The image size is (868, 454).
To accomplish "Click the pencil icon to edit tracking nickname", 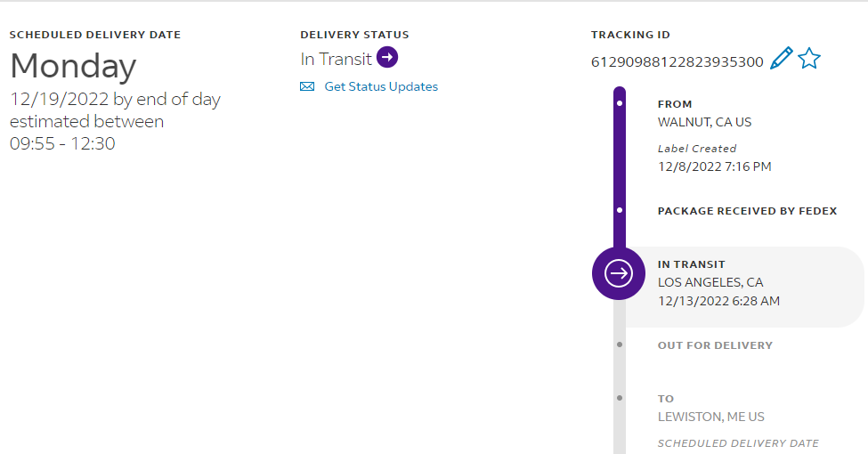I will pyautogui.click(x=781, y=60).
